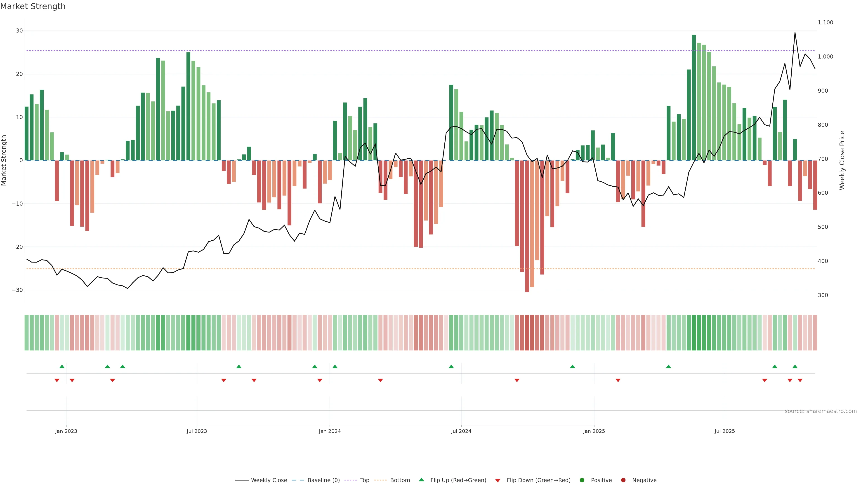Click the Flip Down red triangle legend icon

tap(498, 481)
